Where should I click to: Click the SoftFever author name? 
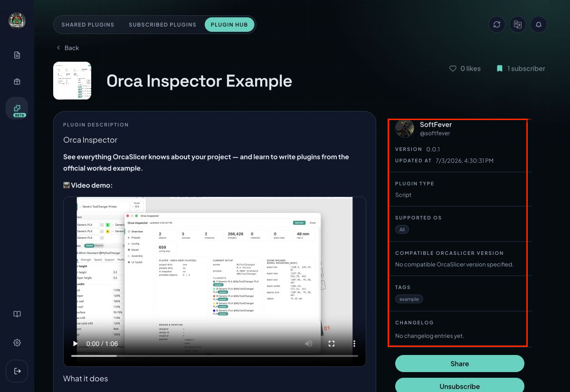(436, 124)
